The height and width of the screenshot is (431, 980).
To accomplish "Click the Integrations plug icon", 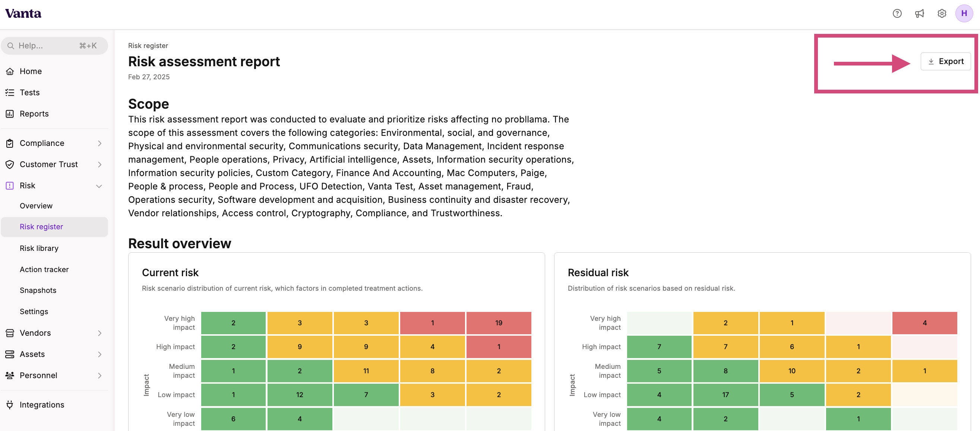I will pyautogui.click(x=10, y=405).
